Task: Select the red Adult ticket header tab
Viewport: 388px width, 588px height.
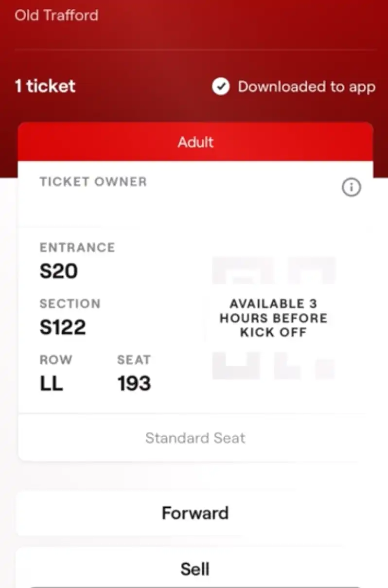Action: click(x=195, y=142)
